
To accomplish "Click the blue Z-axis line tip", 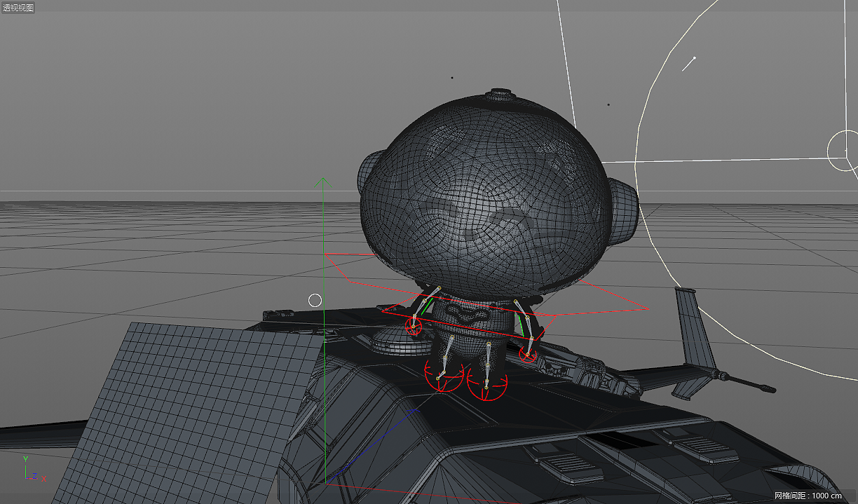I will (x=415, y=410).
